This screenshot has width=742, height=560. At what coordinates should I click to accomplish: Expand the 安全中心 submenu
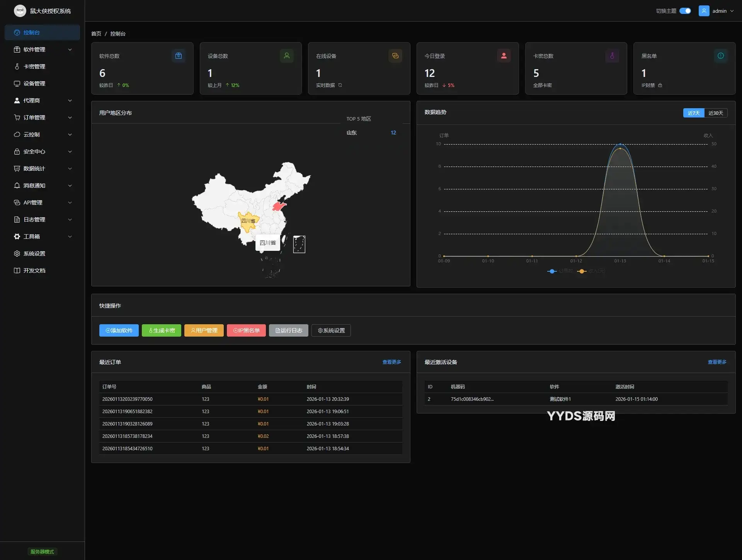(43, 151)
